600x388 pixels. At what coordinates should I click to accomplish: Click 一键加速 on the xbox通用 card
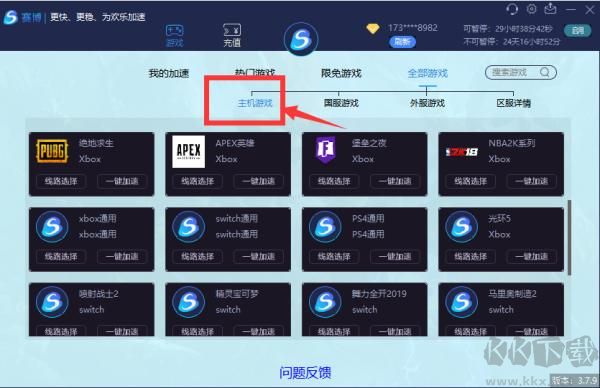pos(122,256)
